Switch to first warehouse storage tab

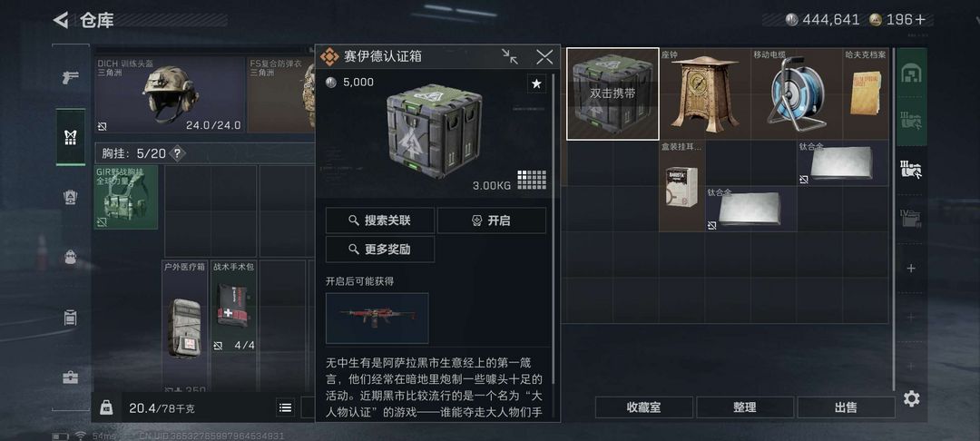911,73
